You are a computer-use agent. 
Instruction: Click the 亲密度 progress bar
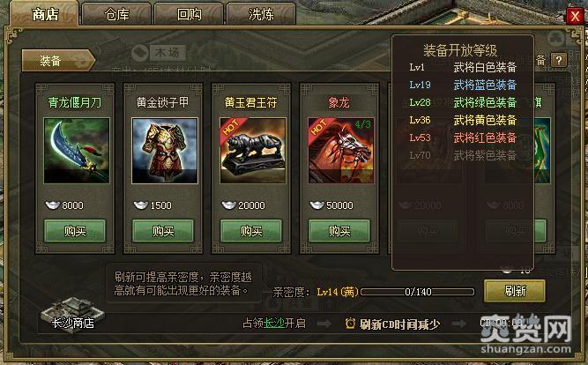pos(417,292)
